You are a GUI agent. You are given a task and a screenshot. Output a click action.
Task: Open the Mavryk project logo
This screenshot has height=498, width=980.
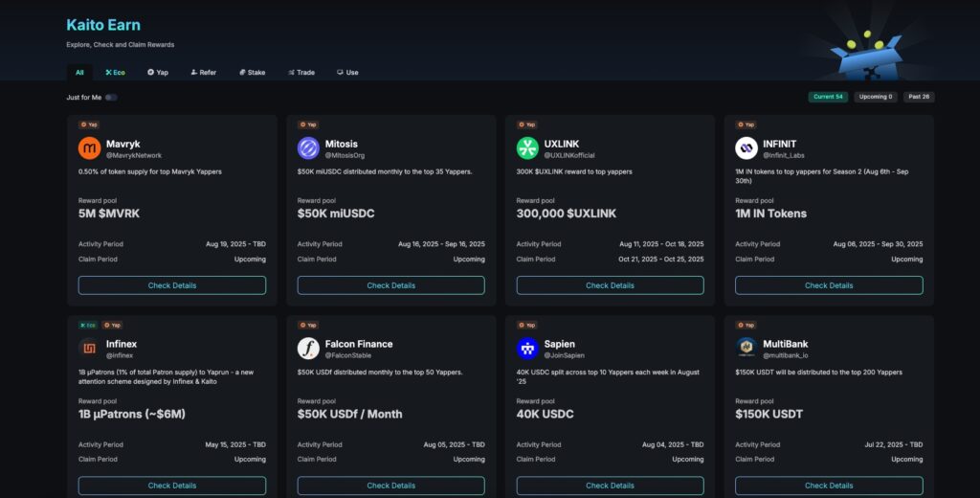[x=89, y=148]
